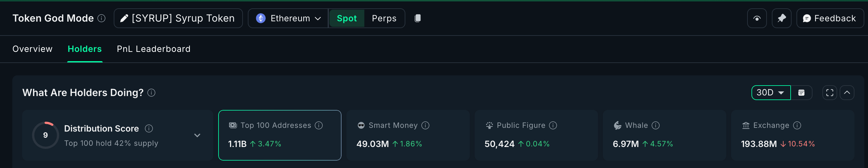Click info icon next to Smart Money
The image size is (868, 168).
426,125
